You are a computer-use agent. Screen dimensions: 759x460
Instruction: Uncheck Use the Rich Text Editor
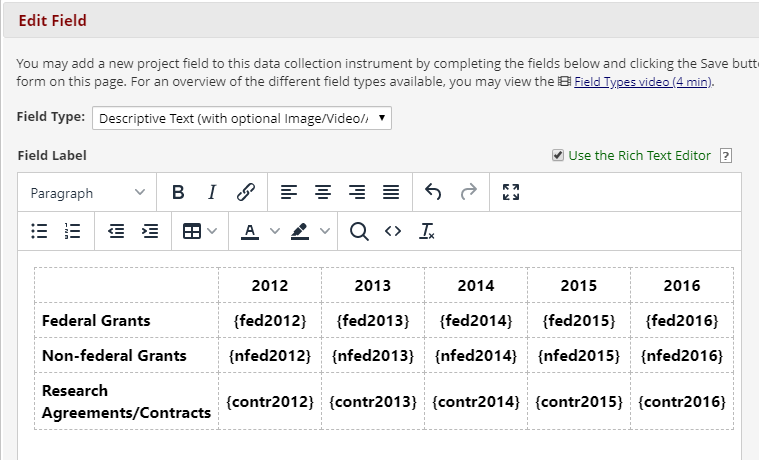click(558, 155)
